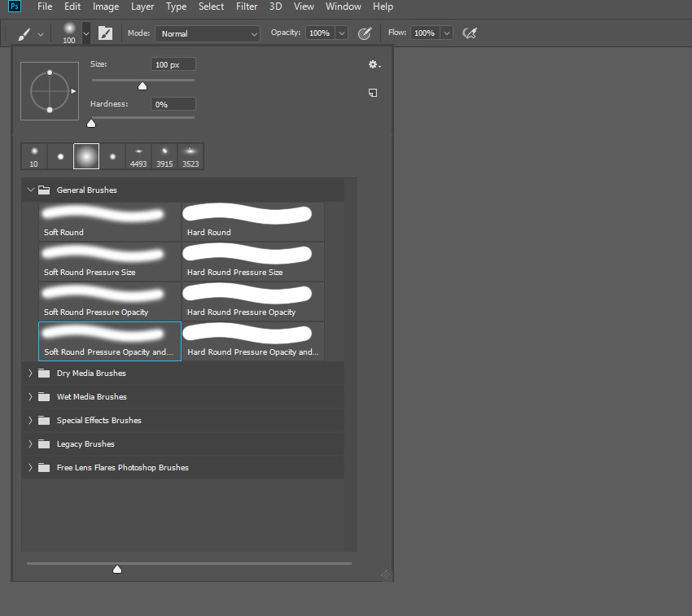This screenshot has width=692, height=616.
Task: Choose Soft Round Pressure Size brush
Action: coord(110,262)
